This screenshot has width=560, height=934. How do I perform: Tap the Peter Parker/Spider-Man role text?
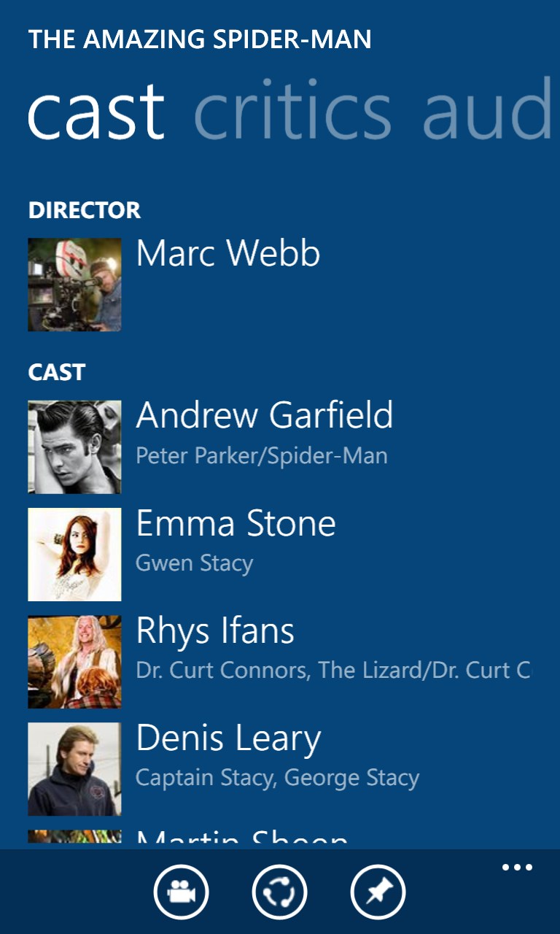pos(262,456)
